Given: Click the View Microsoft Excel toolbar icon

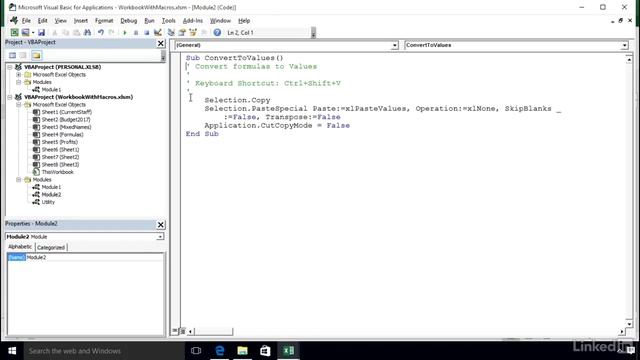Looking at the screenshot, I should [x=14, y=32].
